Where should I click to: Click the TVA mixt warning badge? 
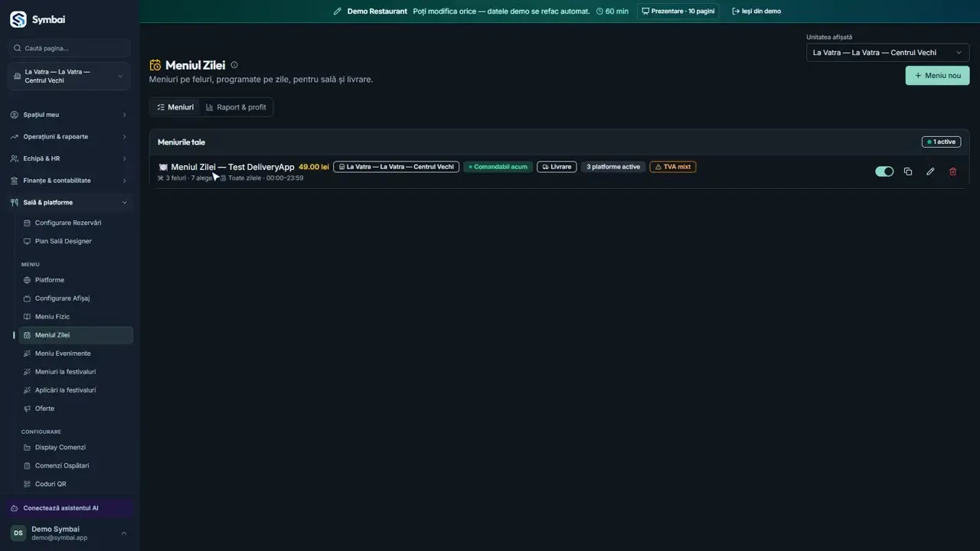pos(673,167)
